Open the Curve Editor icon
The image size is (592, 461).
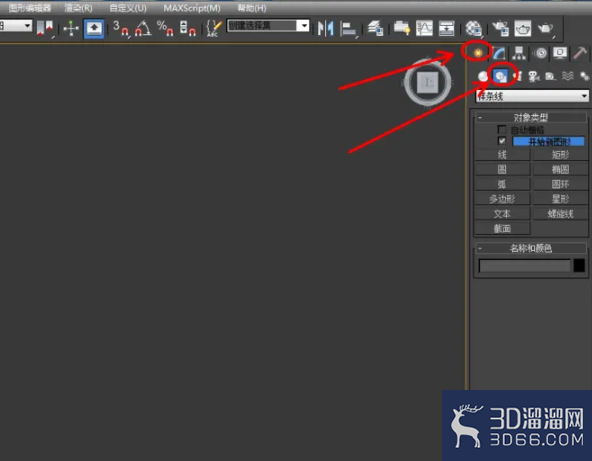[424, 28]
